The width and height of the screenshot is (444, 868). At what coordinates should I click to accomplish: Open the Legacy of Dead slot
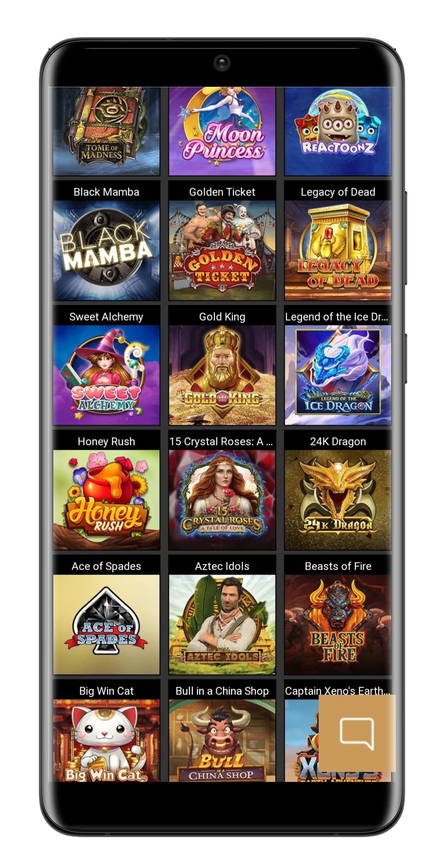(338, 250)
